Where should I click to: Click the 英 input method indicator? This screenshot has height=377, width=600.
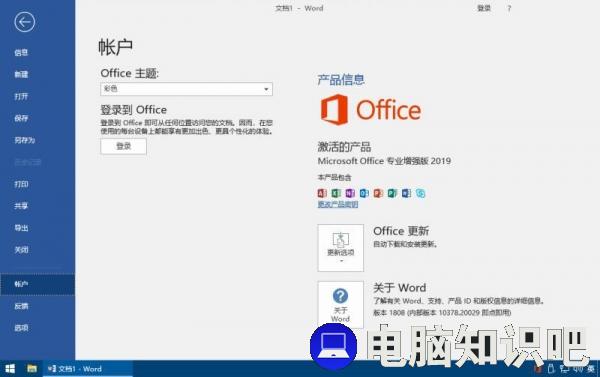coord(591,369)
